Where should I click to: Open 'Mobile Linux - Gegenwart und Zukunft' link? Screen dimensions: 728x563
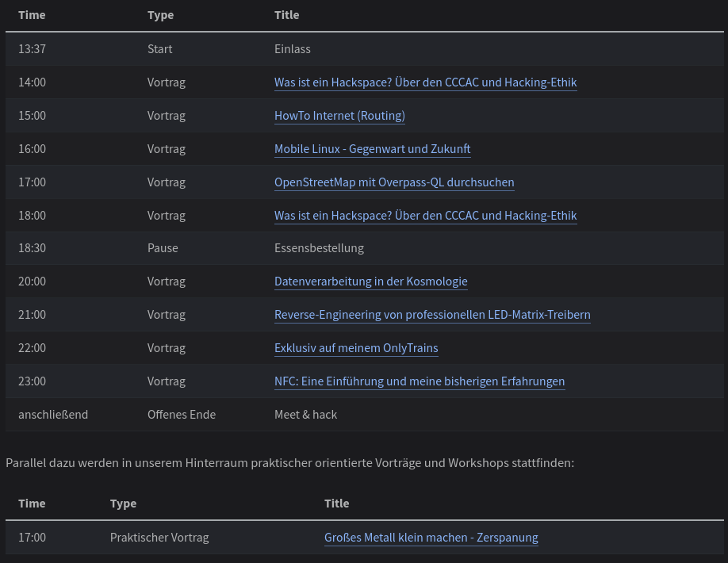tap(372, 149)
